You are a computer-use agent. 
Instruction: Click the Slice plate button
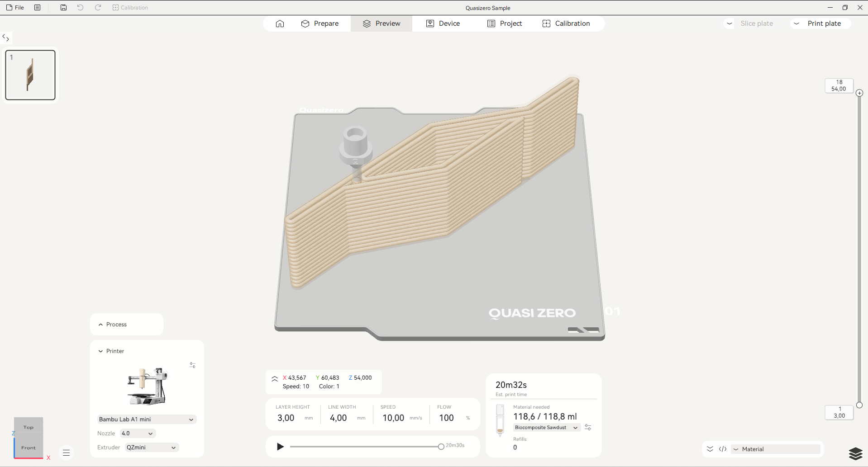(x=757, y=24)
